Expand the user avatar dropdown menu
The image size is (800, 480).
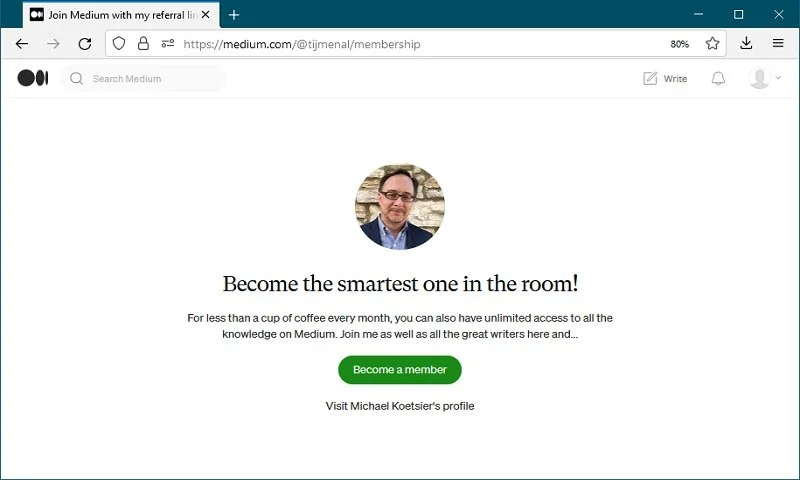pos(764,79)
